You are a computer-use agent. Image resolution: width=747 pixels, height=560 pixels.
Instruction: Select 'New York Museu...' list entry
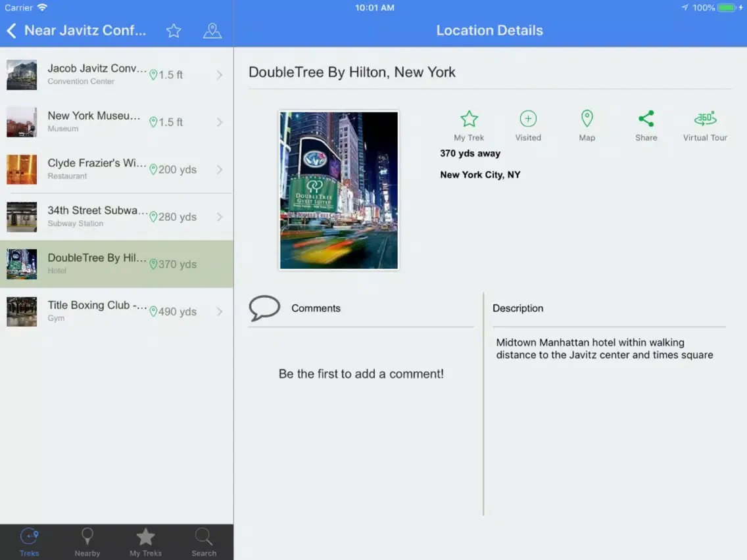point(117,122)
